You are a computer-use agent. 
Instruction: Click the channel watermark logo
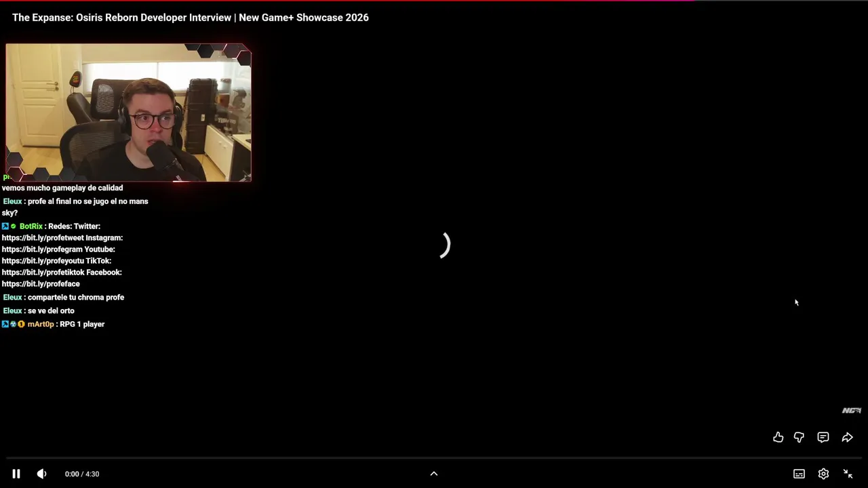coord(851,410)
